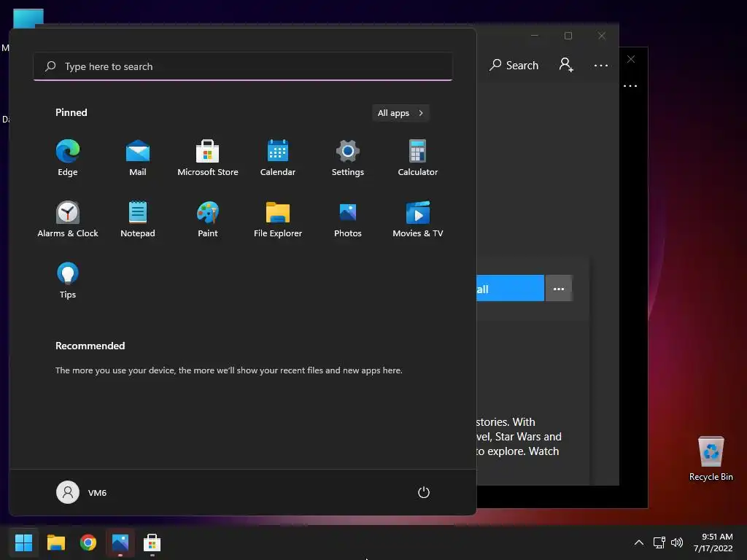Launch Notepad from the Start menu
The width and height of the screenshot is (747, 560).
point(138,219)
